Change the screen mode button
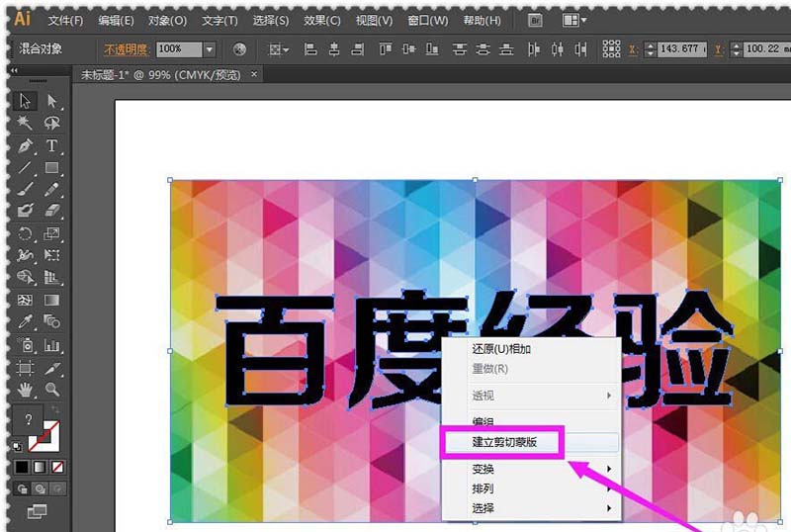791x532 pixels. (37, 512)
